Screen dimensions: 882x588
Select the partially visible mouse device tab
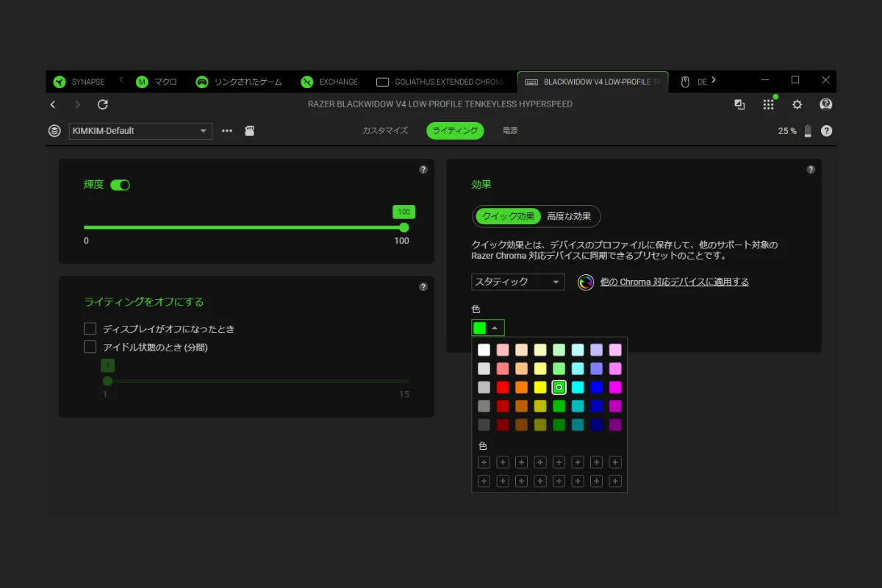pos(693,82)
